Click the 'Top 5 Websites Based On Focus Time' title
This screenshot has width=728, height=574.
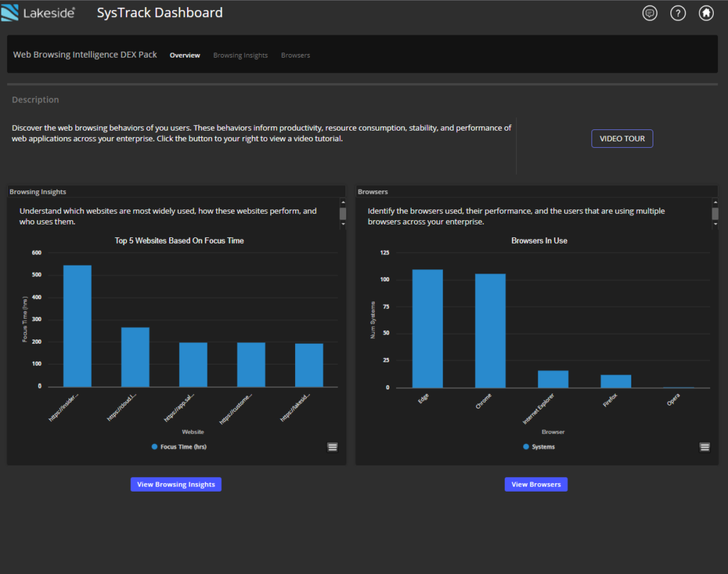coord(179,241)
